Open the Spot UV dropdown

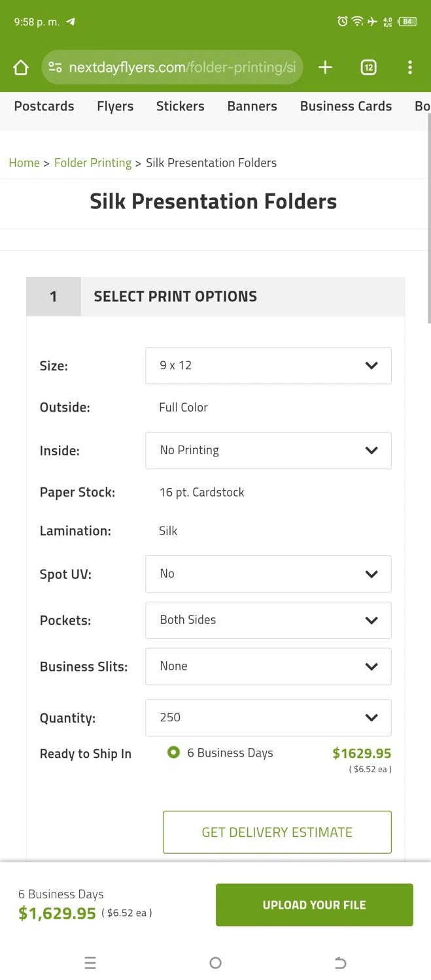tap(268, 574)
